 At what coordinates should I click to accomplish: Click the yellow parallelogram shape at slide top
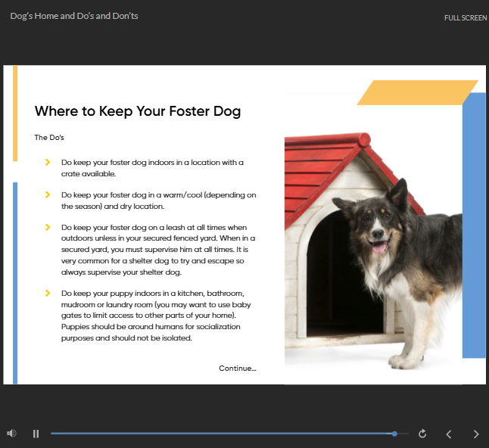pyautogui.click(x=416, y=92)
